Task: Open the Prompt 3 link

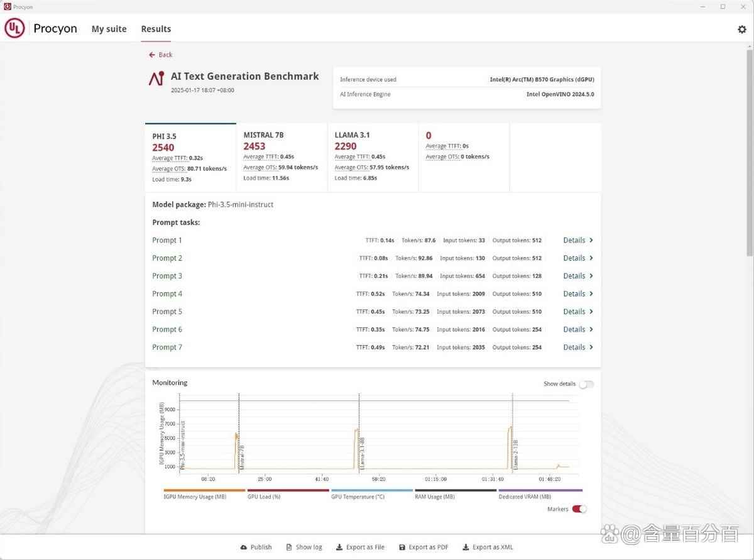Action: point(167,275)
